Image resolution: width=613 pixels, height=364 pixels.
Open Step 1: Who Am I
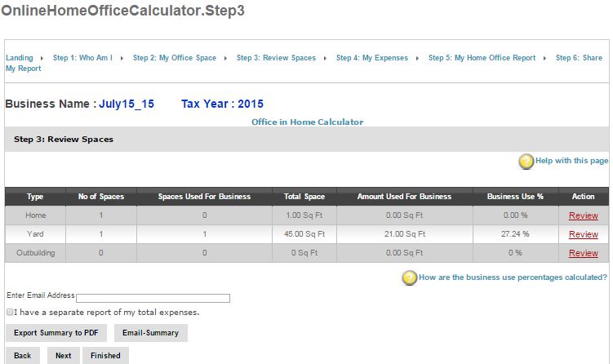click(82, 58)
